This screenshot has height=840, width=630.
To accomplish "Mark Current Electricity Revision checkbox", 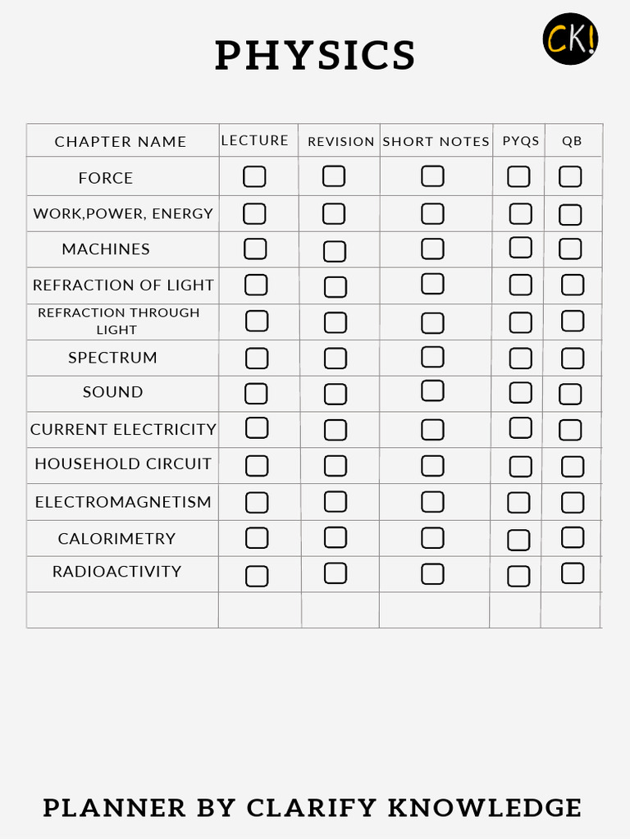I will [335, 430].
